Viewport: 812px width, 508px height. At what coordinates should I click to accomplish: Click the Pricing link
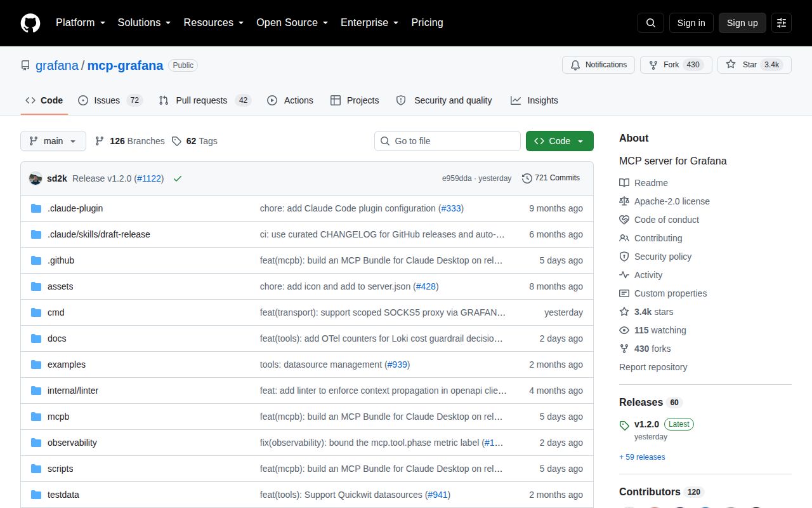(x=427, y=23)
